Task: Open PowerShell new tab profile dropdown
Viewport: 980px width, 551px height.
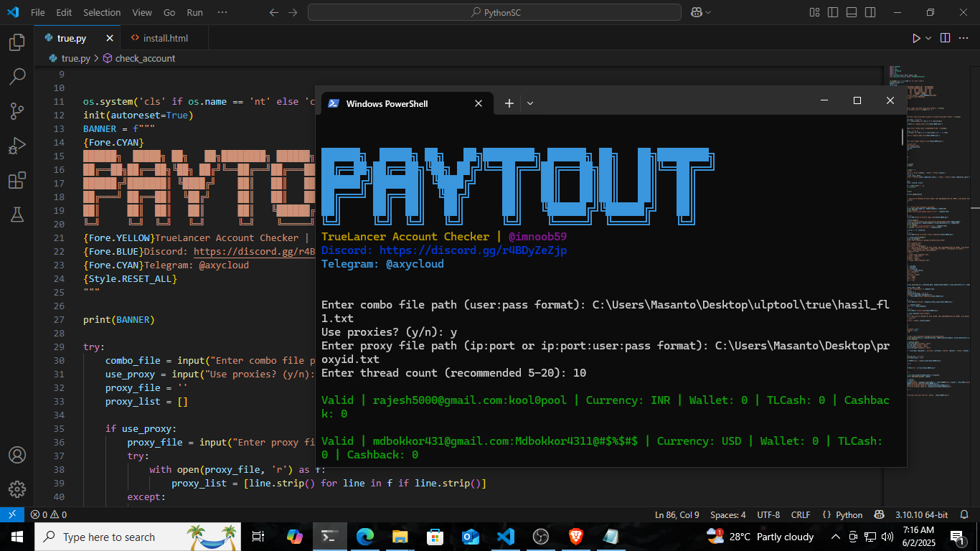Action: point(530,103)
